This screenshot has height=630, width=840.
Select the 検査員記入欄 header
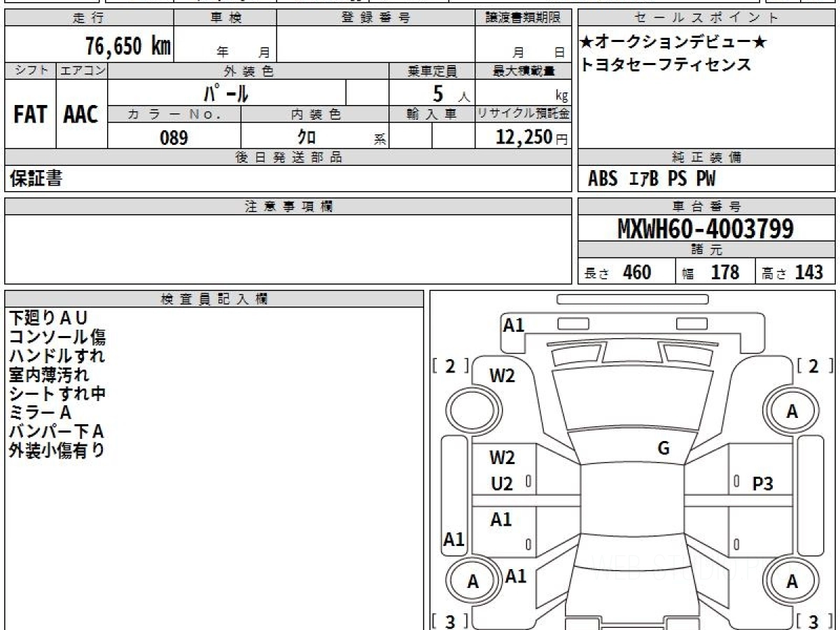click(214, 299)
